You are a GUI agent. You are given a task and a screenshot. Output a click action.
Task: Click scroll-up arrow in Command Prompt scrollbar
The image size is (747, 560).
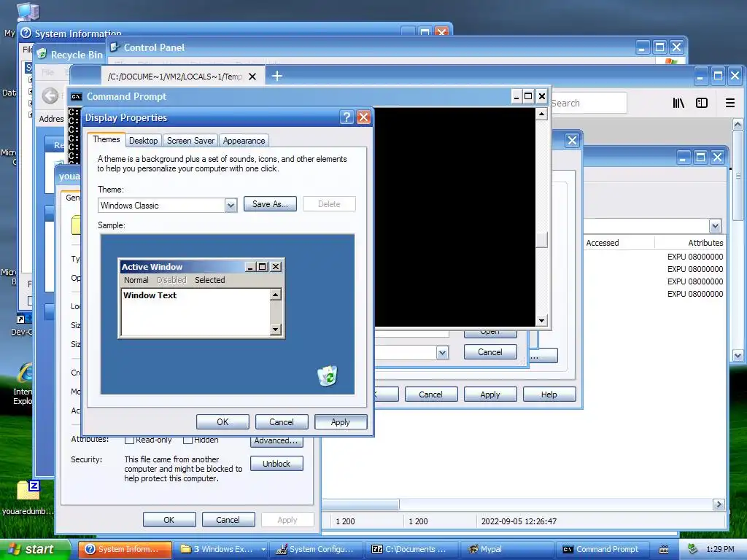(541, 114)
